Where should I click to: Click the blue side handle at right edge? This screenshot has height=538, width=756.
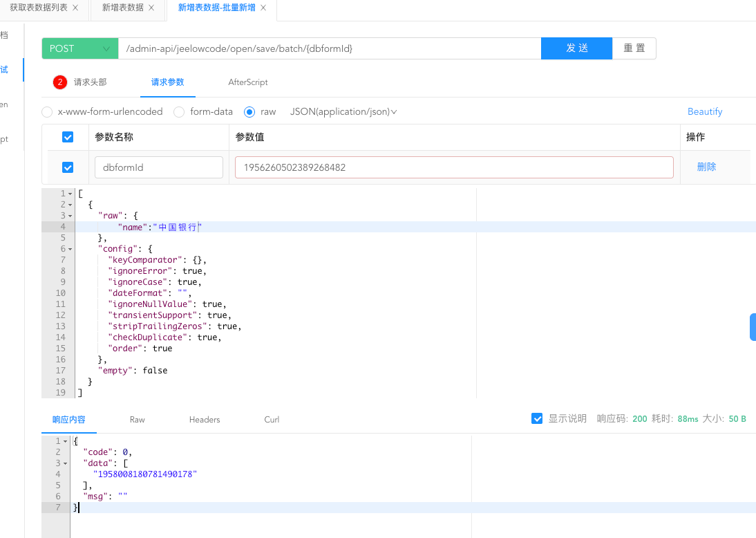coord(753,327)
